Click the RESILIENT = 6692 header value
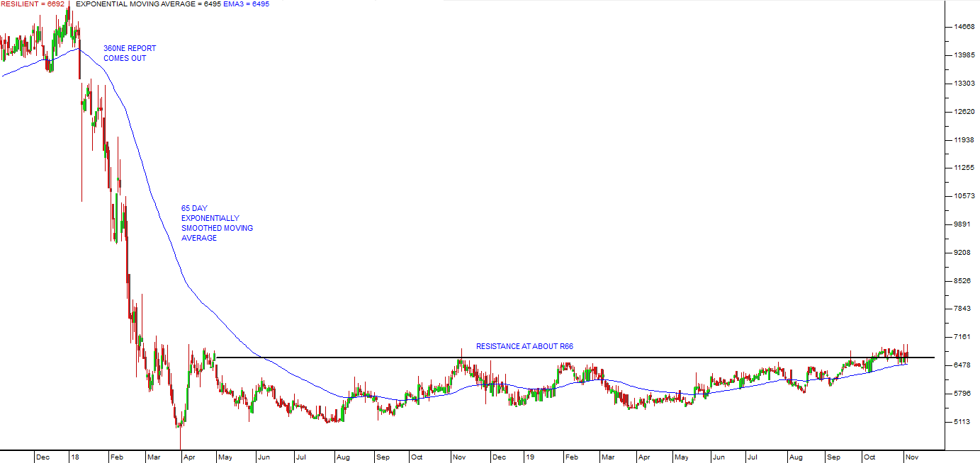 pos(33,4)
